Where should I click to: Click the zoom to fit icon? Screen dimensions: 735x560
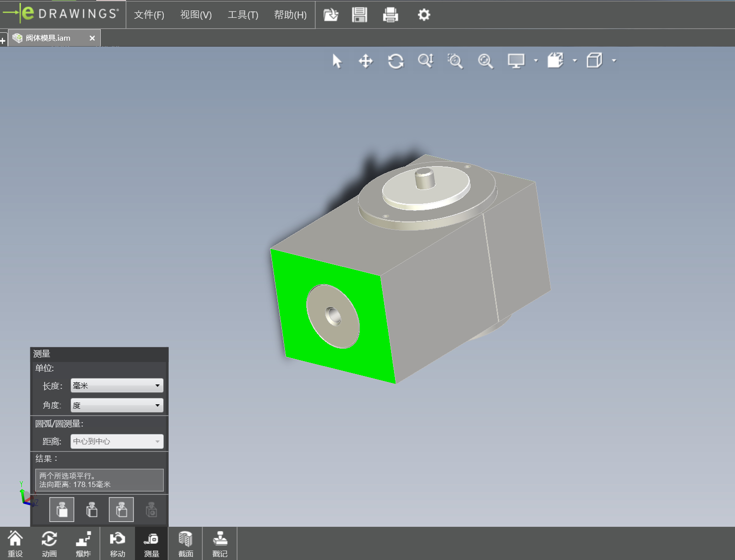(x=485, y=61)
